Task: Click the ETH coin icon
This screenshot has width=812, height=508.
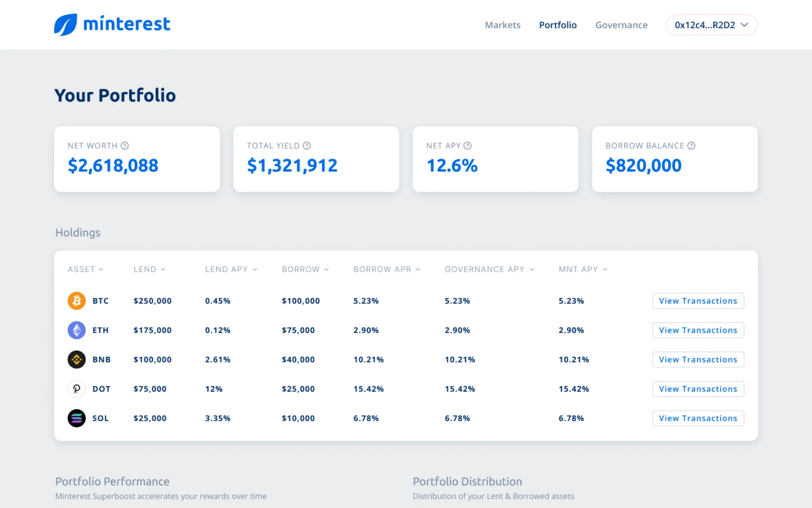Action: [x=77, y=330]
